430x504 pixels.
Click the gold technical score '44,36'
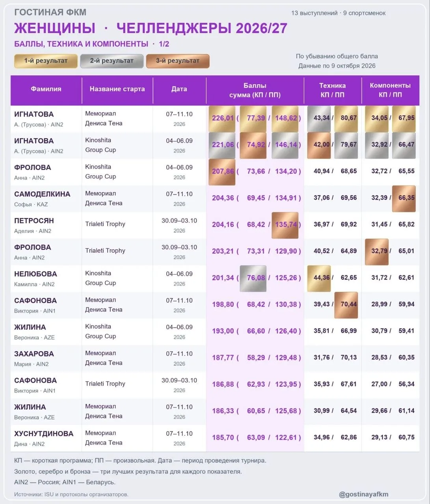click(x=319, y=278)
